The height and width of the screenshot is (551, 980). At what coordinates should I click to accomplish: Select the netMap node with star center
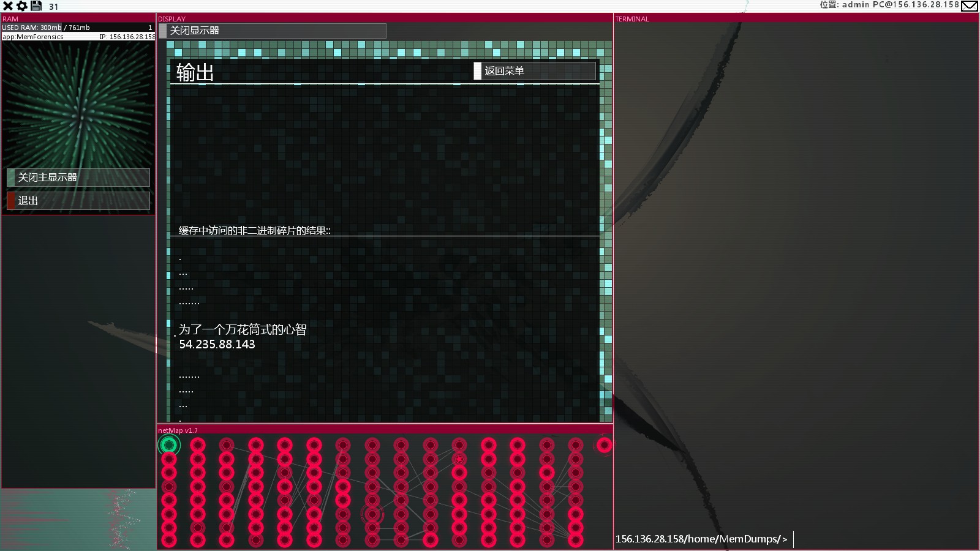pyautogui.click(x=459, y=459)
